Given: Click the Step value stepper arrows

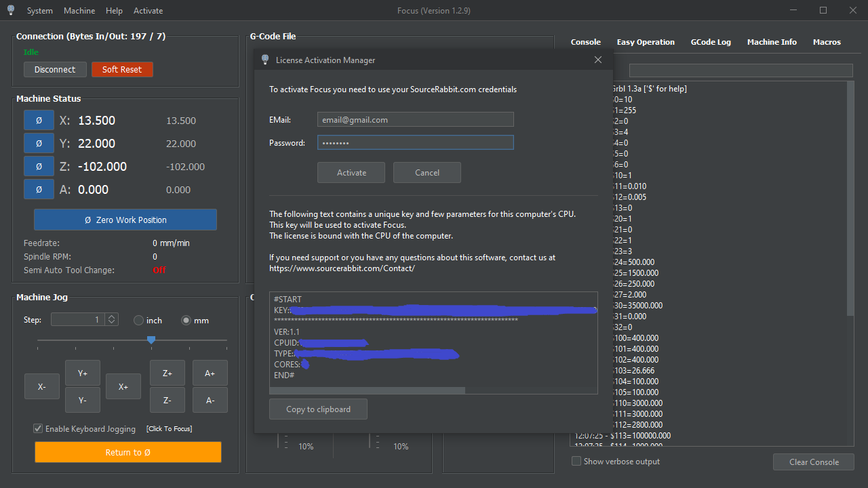Looking at the screenshot, I should [112, 319].
